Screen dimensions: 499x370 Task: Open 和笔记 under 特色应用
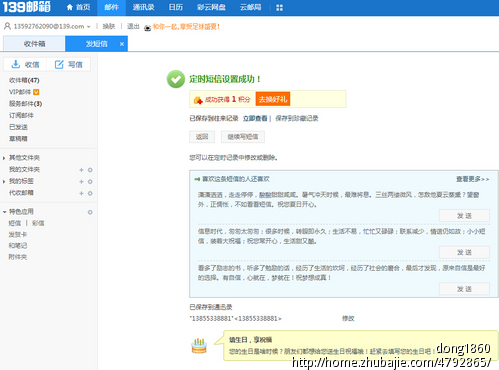[x=18, y=246]
